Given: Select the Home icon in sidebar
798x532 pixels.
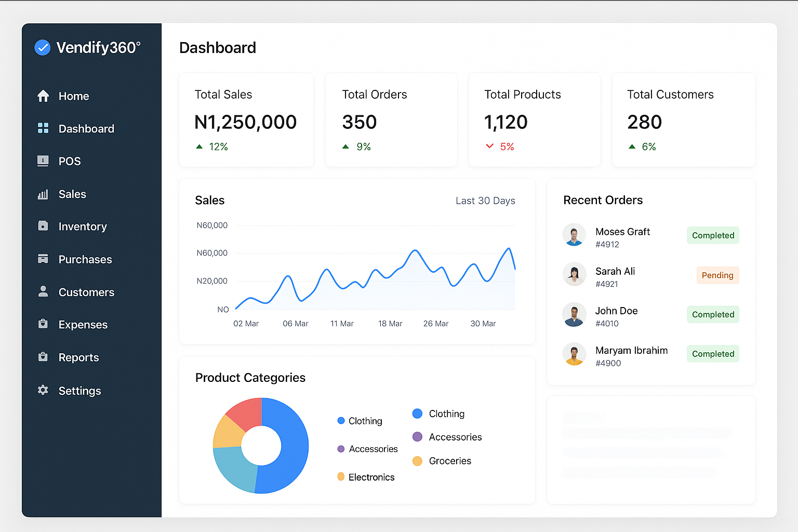Looking at the screenshot, I should coord(43,96).
